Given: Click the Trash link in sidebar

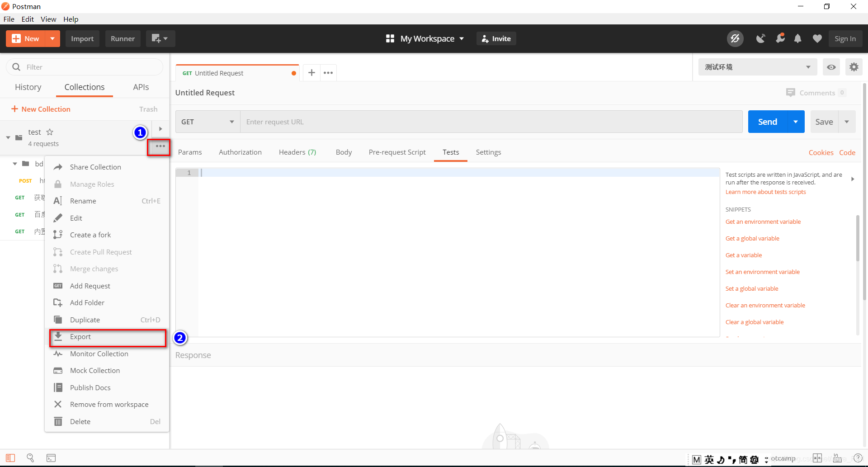Looking at the screenshot, I should tap(148, 109).
